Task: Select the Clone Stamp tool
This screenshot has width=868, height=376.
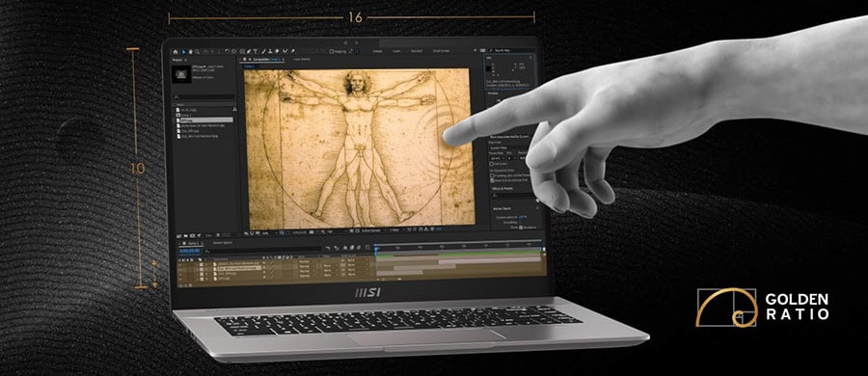Action: [x=270, y=52]
